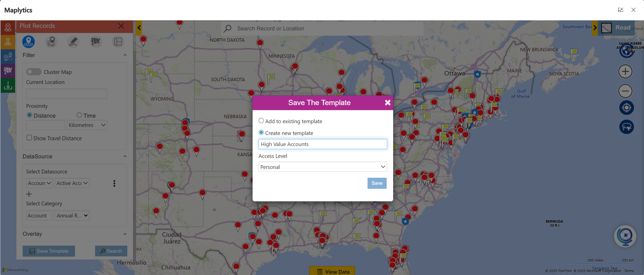Locate me with the target icon

(x=626, y=108)
